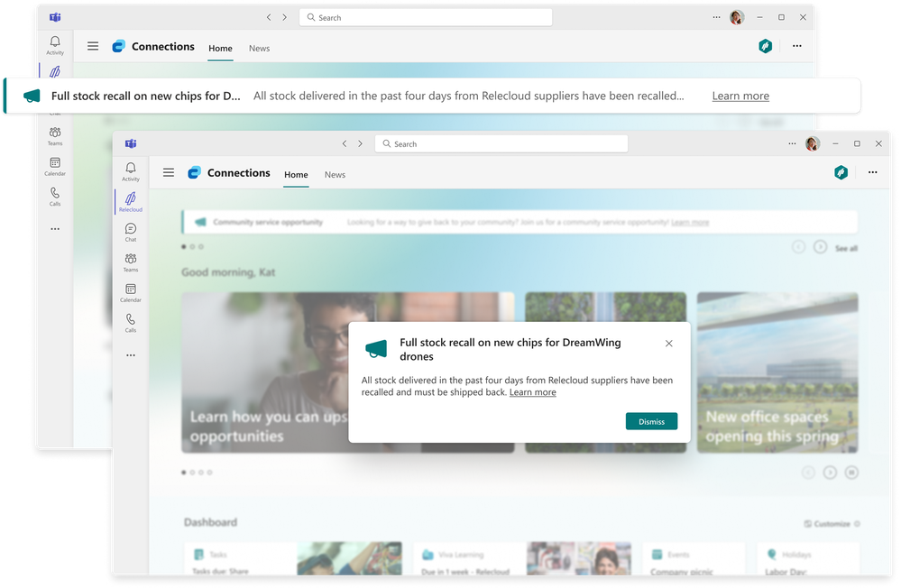Open New office spaces opening this spring card

(x=777, y=372)
